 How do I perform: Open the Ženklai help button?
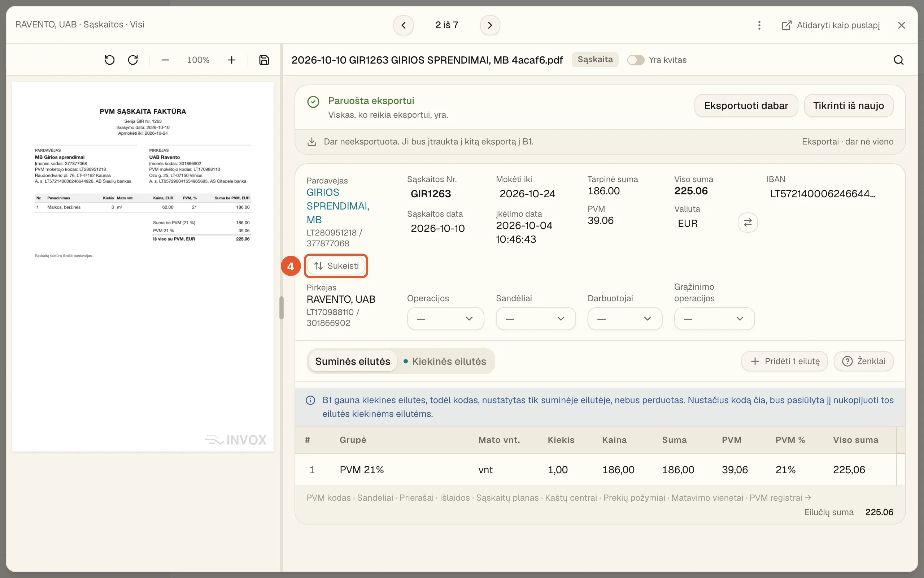point(864,361)
